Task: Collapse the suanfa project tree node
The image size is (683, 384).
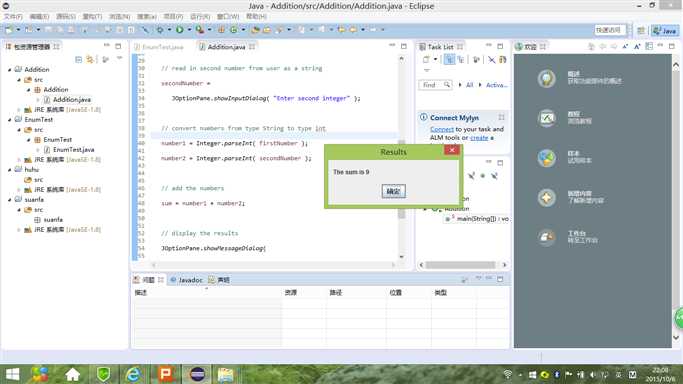Action: coord(10,200)
